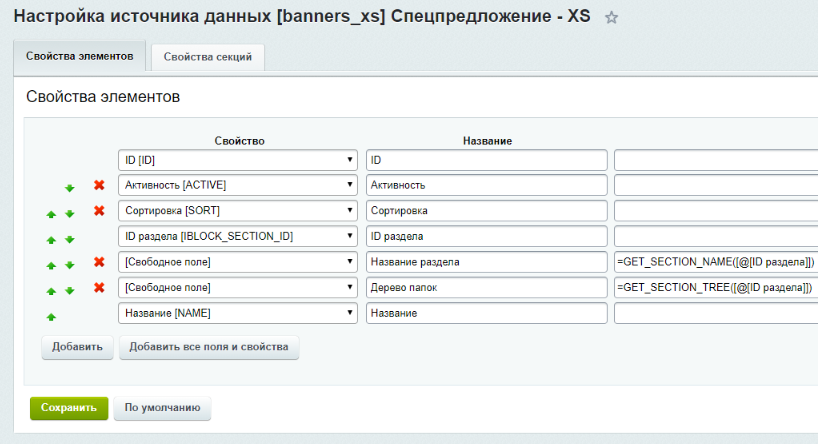
Task: Move ID раздела row down
Action: [70, 239]
